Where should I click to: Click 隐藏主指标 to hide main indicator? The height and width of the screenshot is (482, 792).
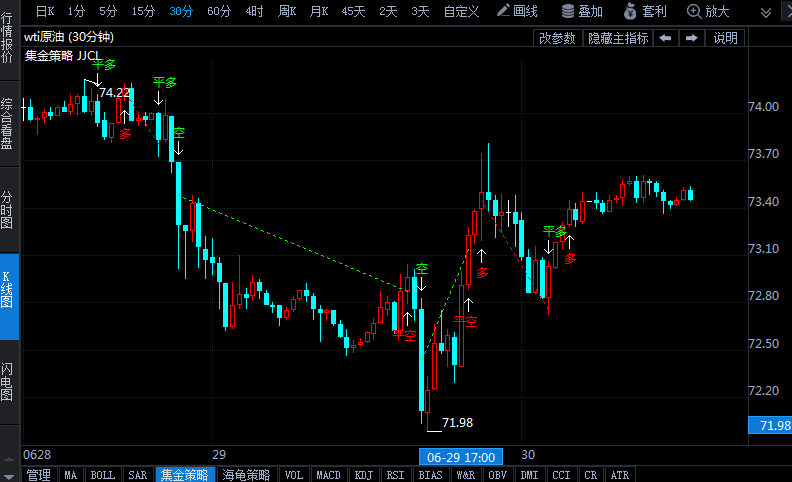(618, 38)
